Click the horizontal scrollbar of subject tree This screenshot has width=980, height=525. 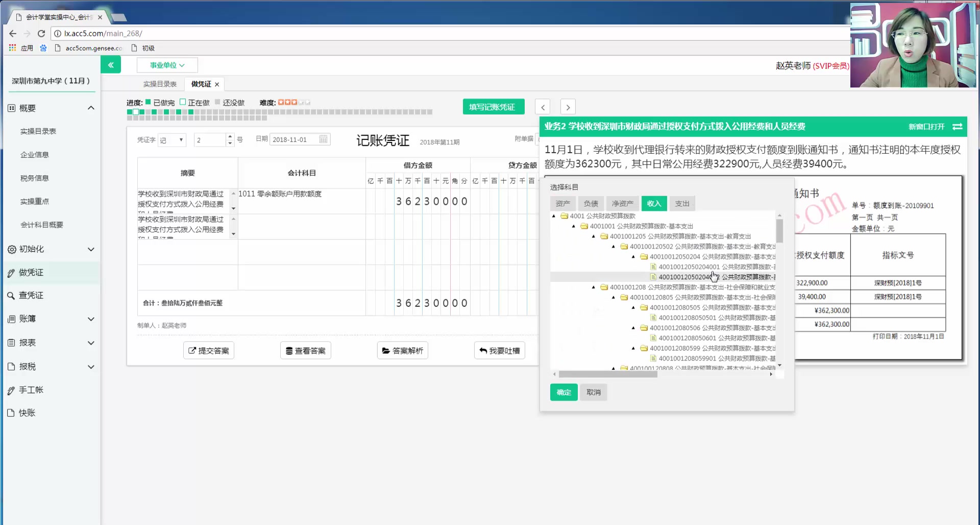[x=608, y=374]
